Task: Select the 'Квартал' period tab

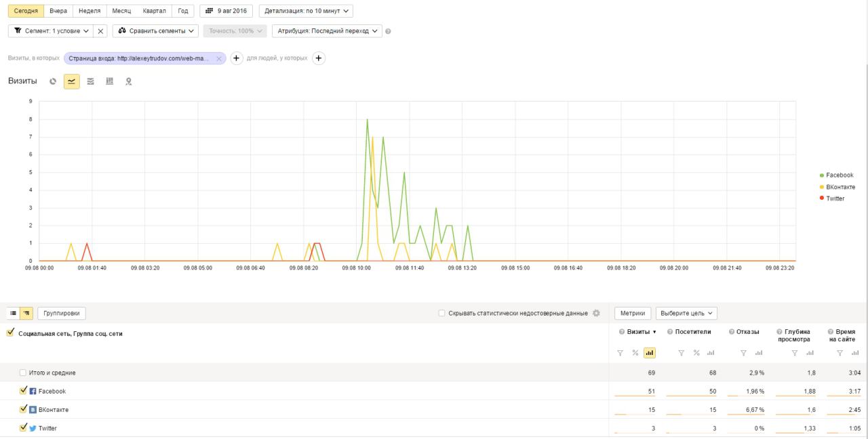Action: [x=155, y=11]
